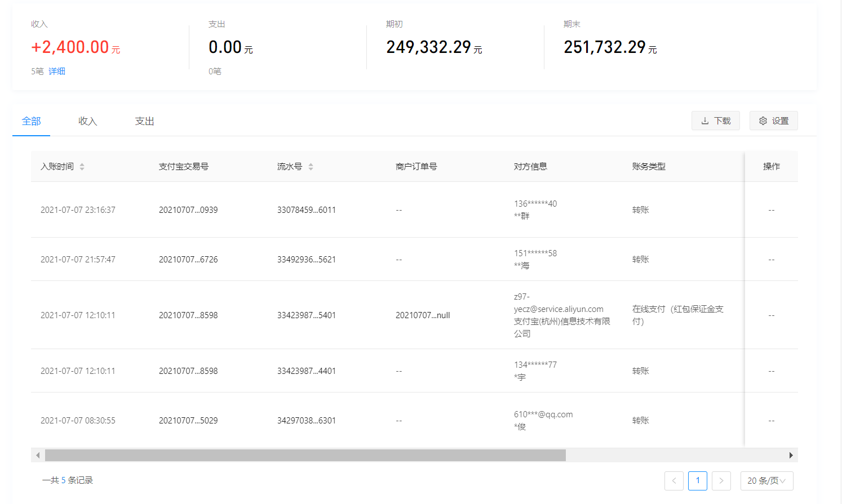Click the download icon beside 下载 text
This screenshot has width=842, height=504.
pyautogui.click(x=706, y=121)
